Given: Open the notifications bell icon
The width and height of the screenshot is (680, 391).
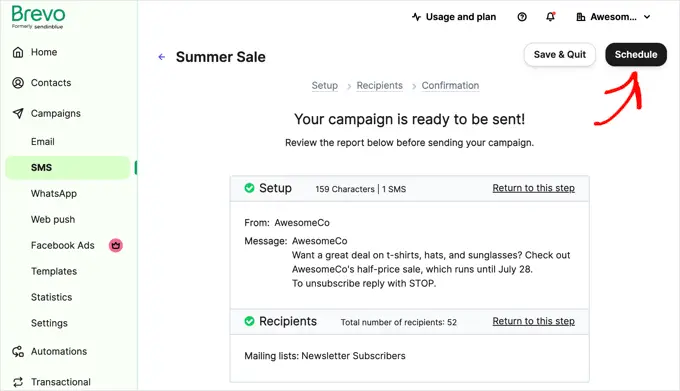Looking at the screenshot, I should click(x=550, y=16).
